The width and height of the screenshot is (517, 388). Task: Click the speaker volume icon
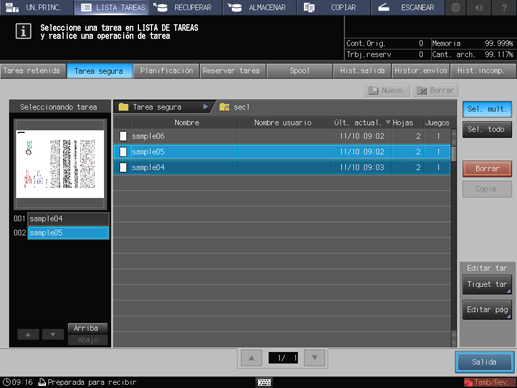click(479, 7)
